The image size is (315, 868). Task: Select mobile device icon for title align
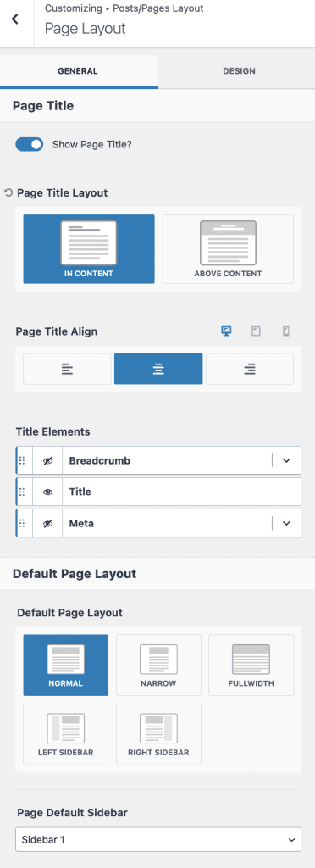[x=285, y=331]
